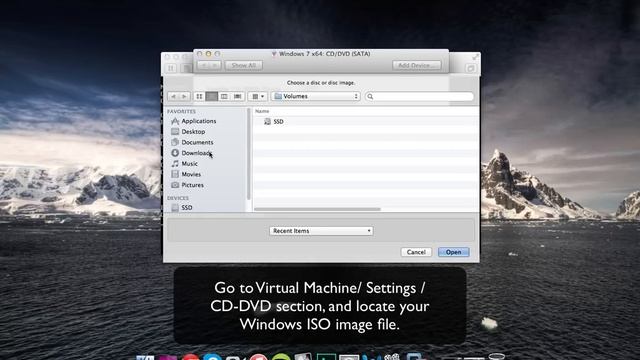Click the Name column header
Viewport: 640px width, 360px height.
[262, 111]
